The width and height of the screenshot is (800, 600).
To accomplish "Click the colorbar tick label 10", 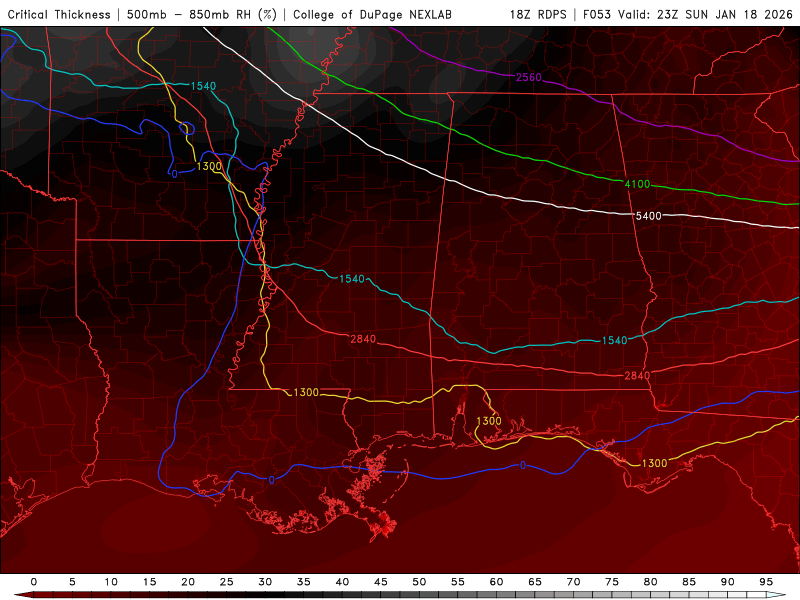I will point(111,582).
